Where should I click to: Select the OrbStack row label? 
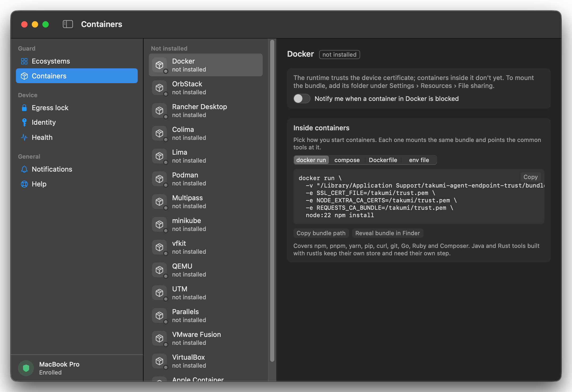click(x=187, y=84)
